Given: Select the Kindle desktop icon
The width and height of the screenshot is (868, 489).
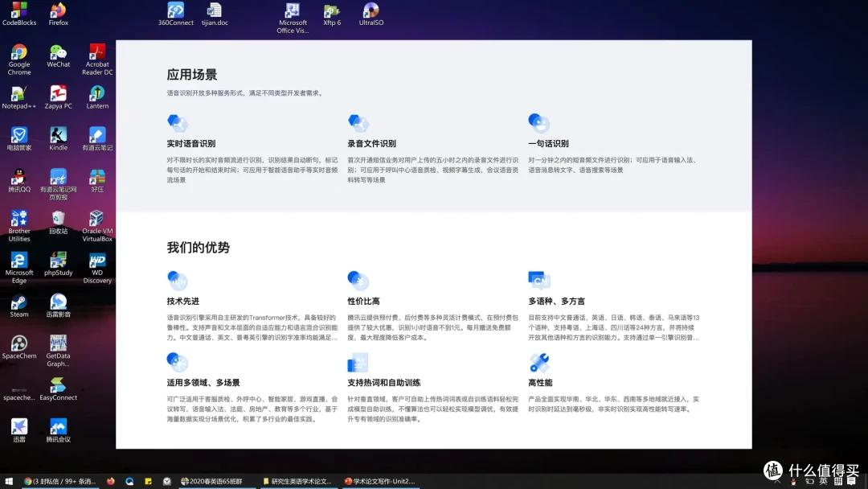Looking at the screenshot, I should (58, 138).
